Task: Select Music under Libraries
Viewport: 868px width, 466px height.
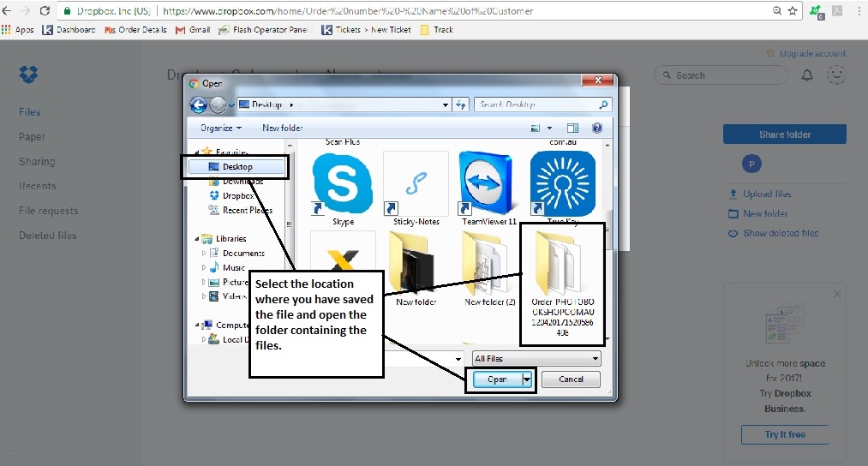Action: point(227,267)
